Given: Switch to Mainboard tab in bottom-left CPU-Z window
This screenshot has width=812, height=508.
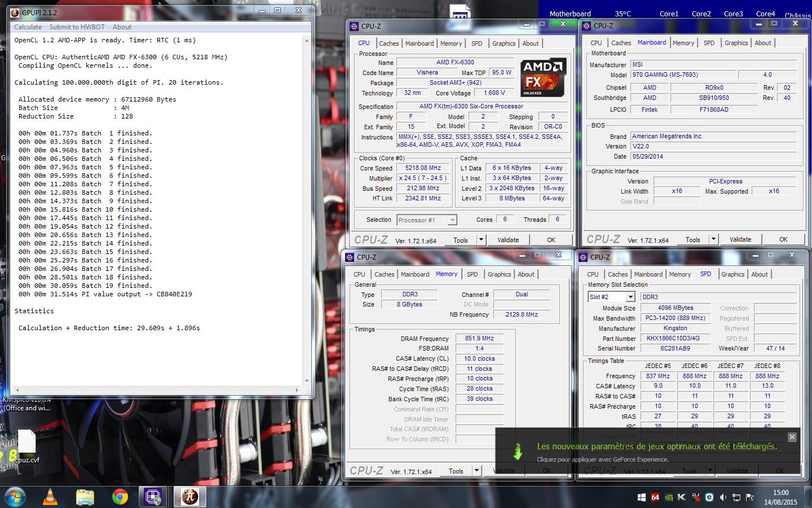Looking at the screenshot, I should [415, 274].
